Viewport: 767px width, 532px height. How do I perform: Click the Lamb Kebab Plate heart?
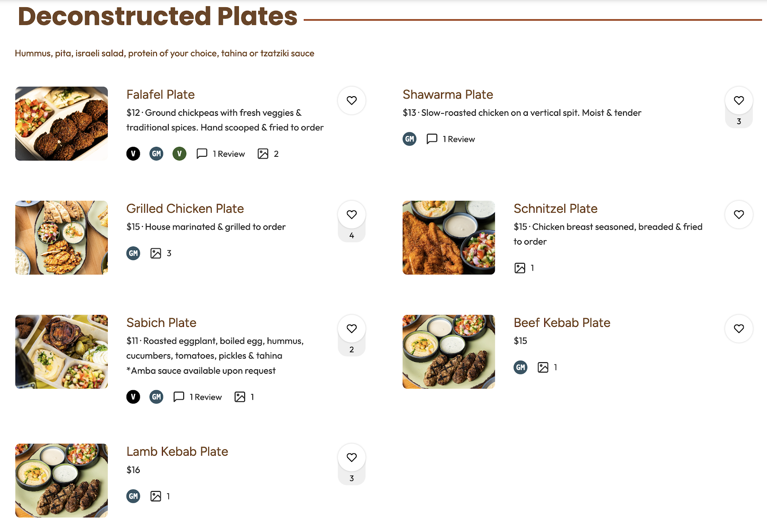[352, 457]
